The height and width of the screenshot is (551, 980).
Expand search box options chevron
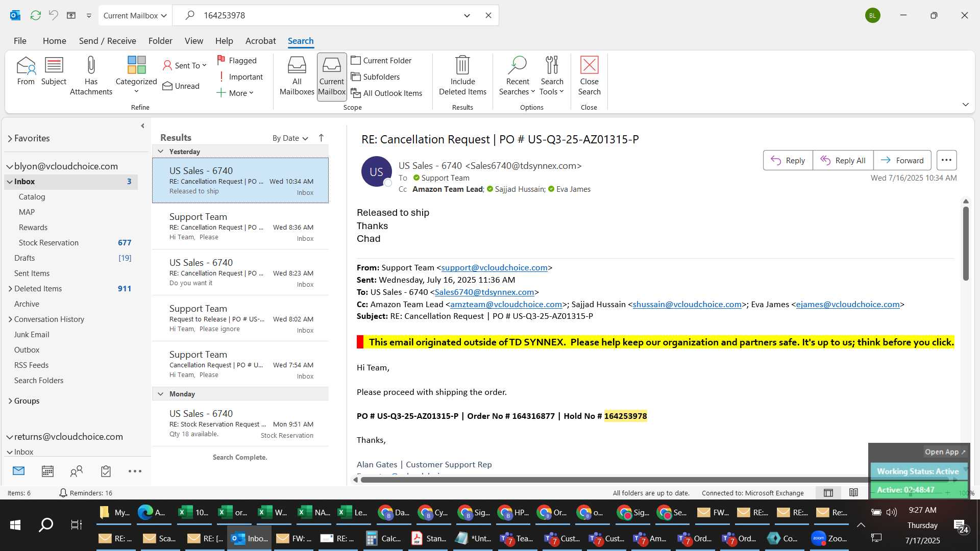(x=467, y=15)
